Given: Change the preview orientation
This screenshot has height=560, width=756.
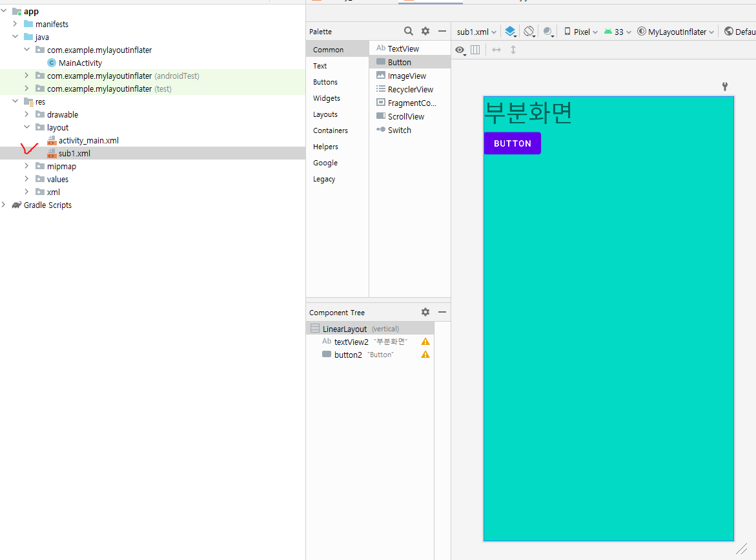Looking at the screenshot, I should point(529,32).
